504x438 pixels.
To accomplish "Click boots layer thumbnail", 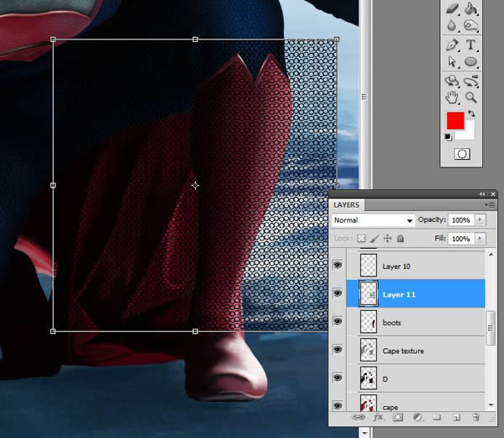I will click(369, 322).
